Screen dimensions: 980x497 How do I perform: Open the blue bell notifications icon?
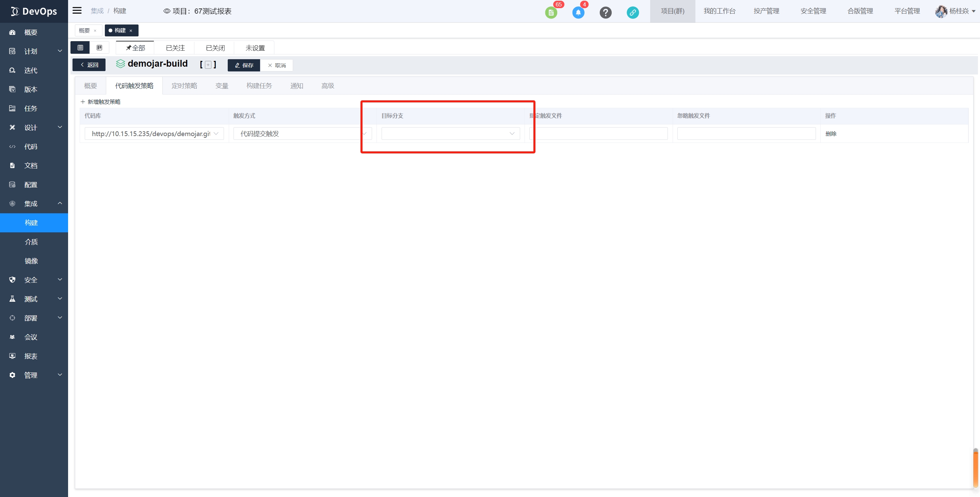pyautogui.click(x=578, y=13)
